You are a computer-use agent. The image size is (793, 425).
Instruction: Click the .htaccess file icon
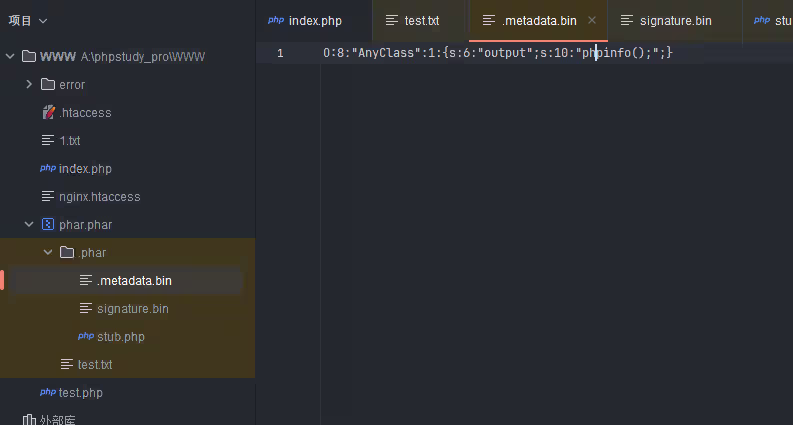point(47,112)
